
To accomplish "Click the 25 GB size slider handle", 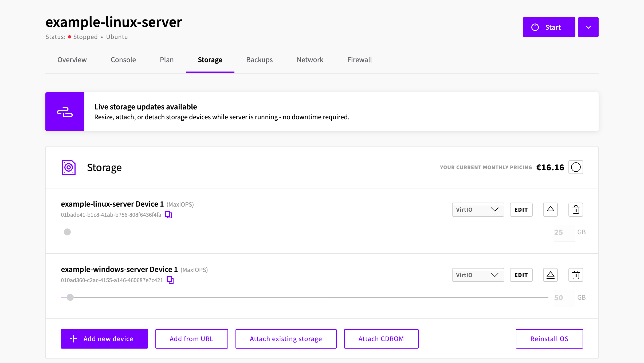I will pyautogui.click(x=67, y=232).
